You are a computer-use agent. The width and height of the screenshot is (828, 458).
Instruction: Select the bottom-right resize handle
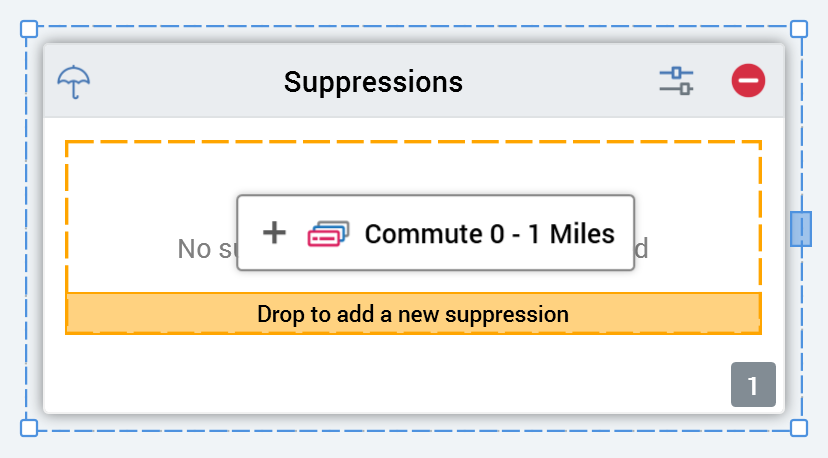[x=799, y=428]
